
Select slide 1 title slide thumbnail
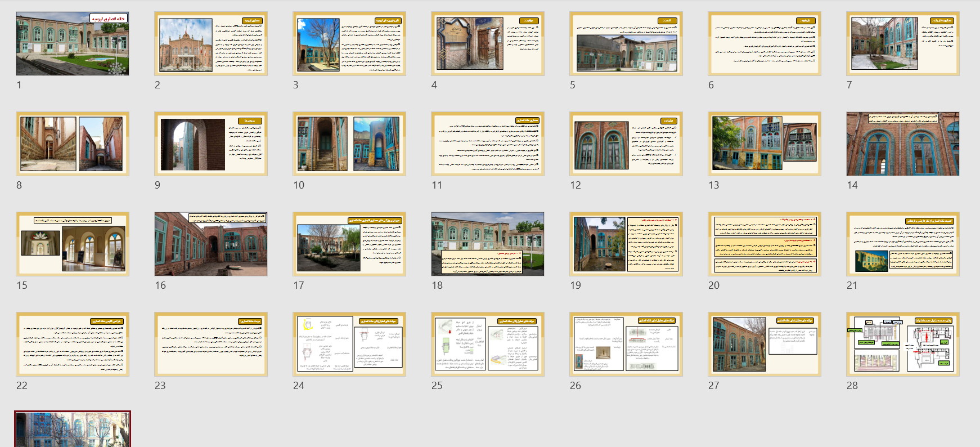(x=73, y=44)
